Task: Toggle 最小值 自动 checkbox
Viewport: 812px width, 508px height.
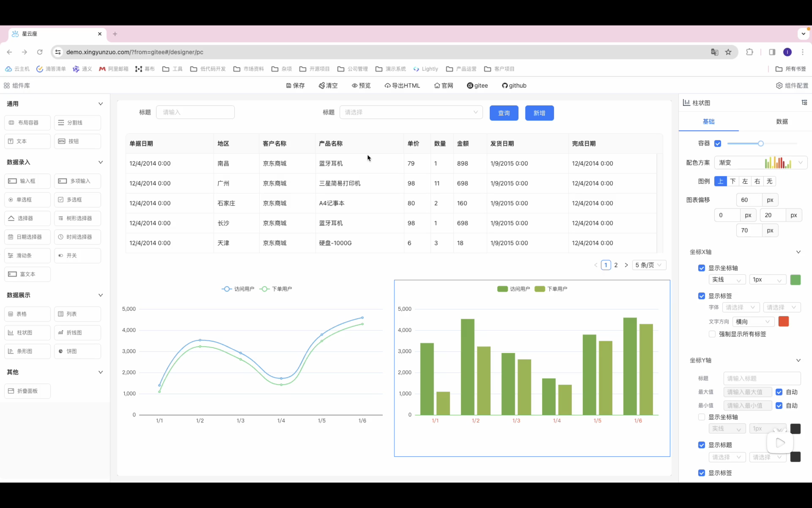Action: (779, 405)
